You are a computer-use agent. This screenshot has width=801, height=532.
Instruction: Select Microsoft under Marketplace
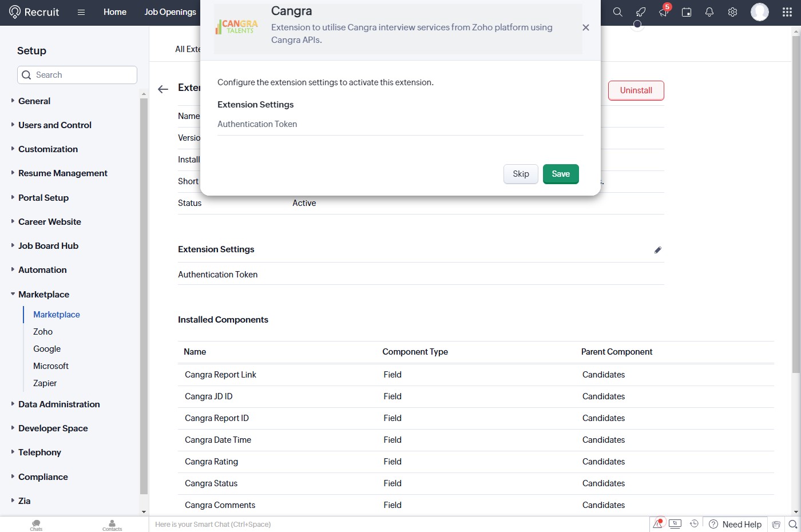(x=51, y=366)
